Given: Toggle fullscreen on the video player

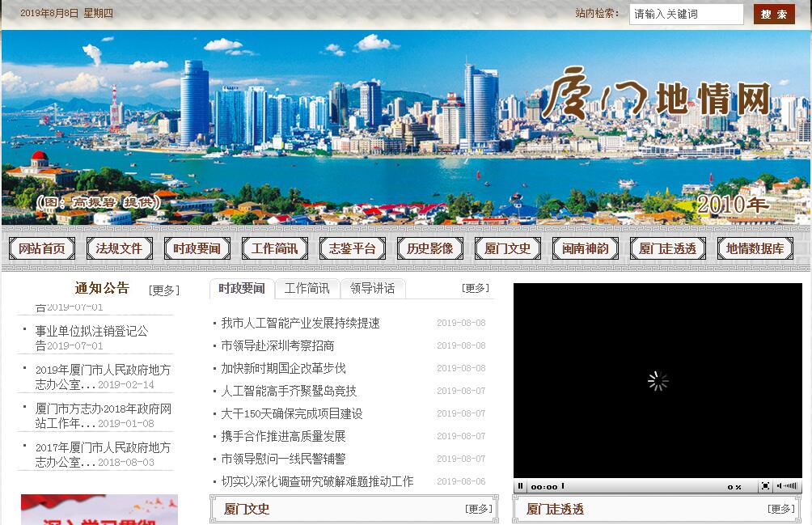Looking at the screenshot, I should [x=765, y=486].
